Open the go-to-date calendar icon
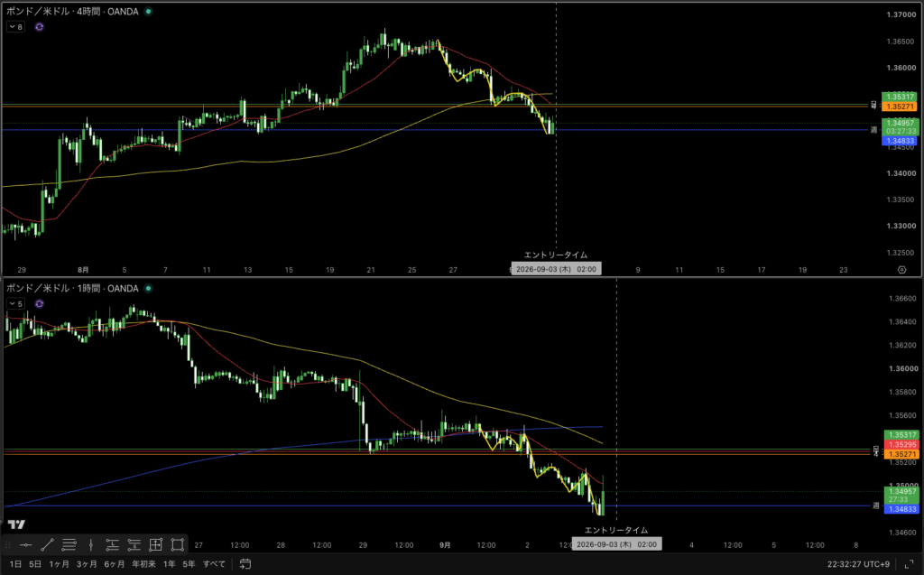This screenshot has height=575, width=924. click(245, 564)
